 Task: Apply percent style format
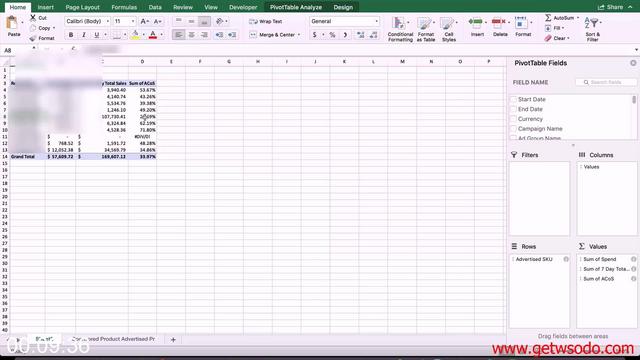tap(332, 35)
